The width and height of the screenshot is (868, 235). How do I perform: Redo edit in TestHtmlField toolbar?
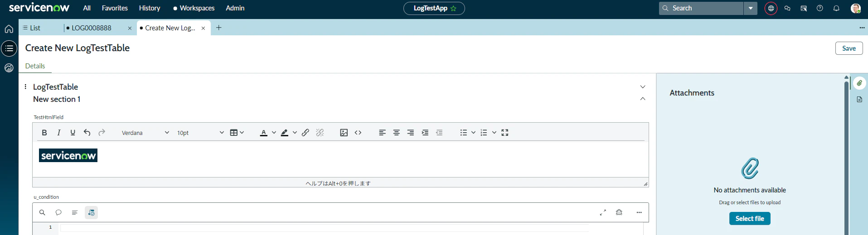(102, 133)
